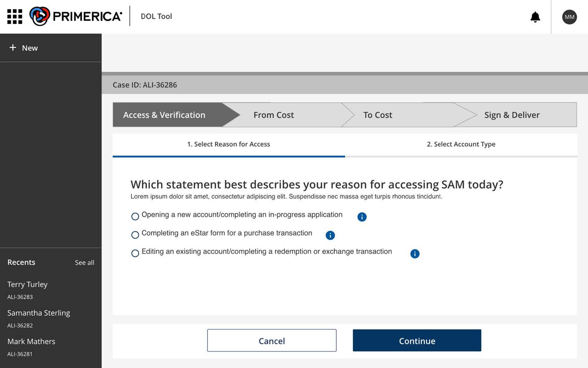Select Editing an existing account radio button
The image size is (588, 368).
point(135,253)
